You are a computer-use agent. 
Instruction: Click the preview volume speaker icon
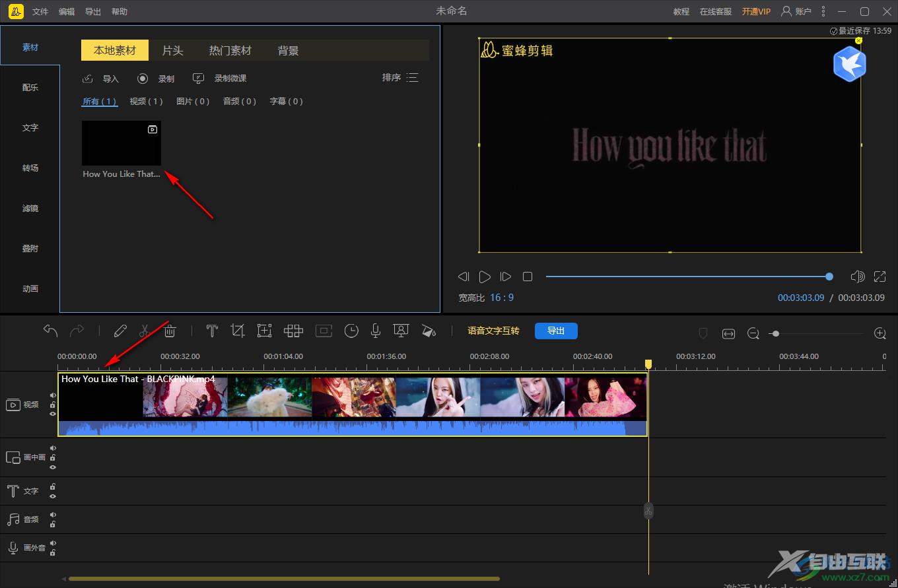coord(858,277)
